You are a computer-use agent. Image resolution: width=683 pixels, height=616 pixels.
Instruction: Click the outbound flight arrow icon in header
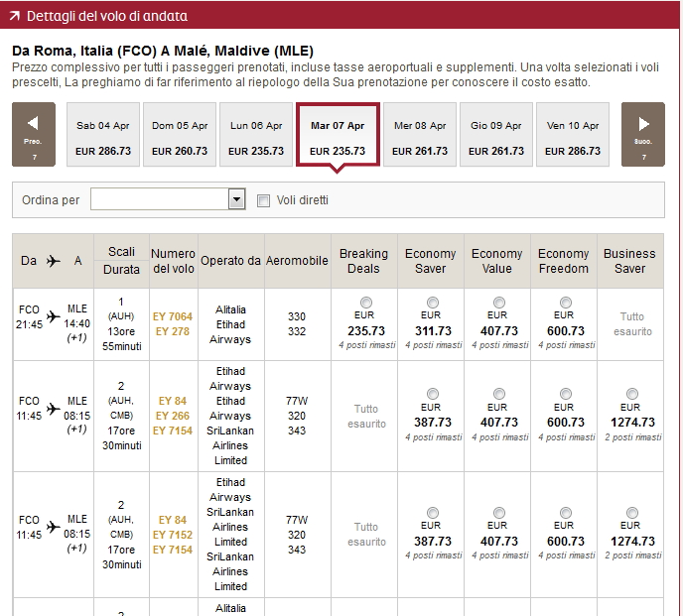point(14,17)
